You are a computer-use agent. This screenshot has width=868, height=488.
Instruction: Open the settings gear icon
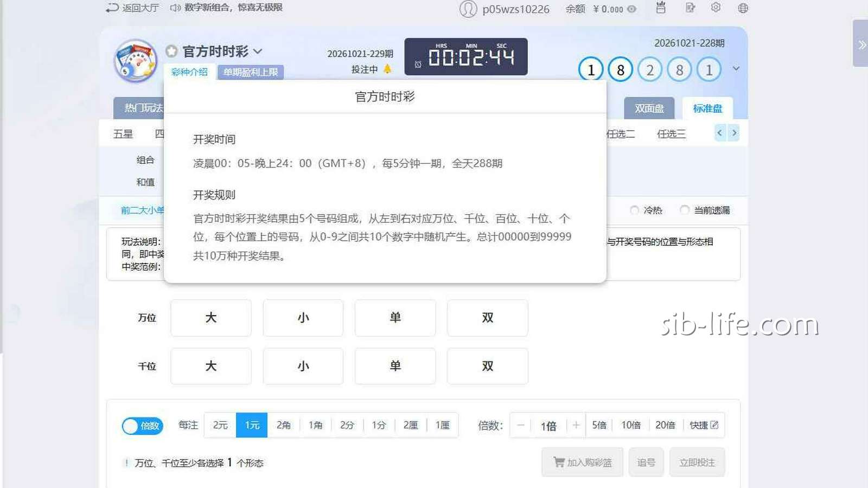tap(716, 8)
